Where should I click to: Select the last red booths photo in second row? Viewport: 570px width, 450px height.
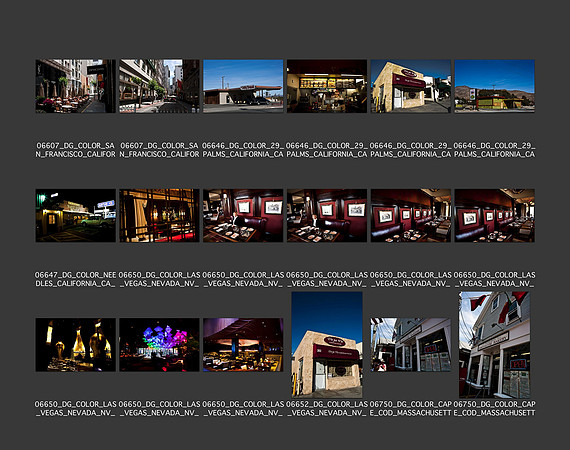(x=494, y=216)
